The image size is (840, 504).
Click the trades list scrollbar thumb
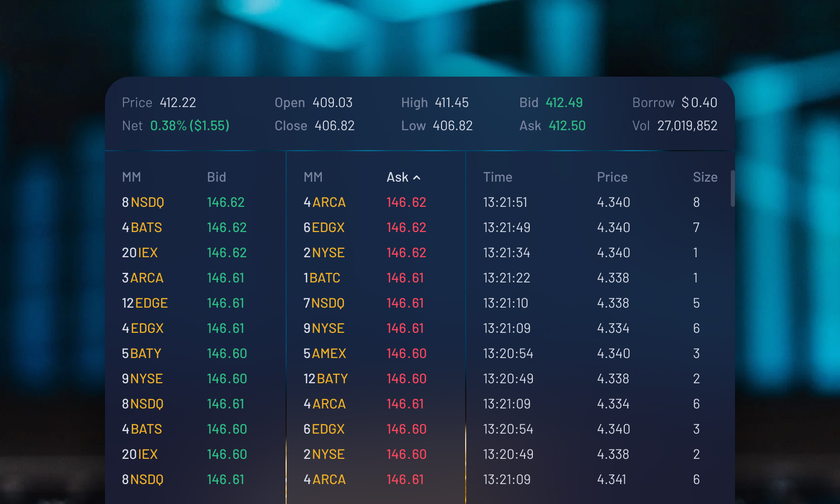pos(732,188)
